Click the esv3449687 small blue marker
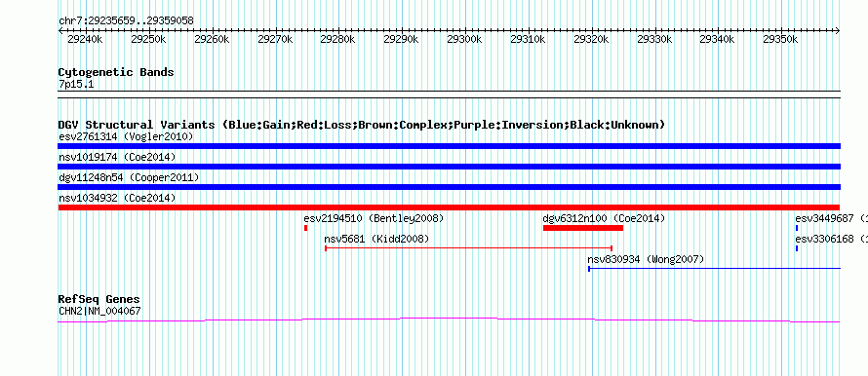 click(x=797, y=228)
